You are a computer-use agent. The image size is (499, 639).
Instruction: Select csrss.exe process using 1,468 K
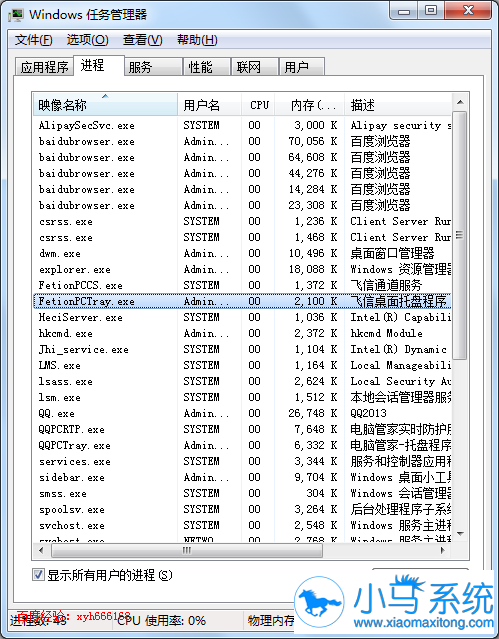coord(242,237)
